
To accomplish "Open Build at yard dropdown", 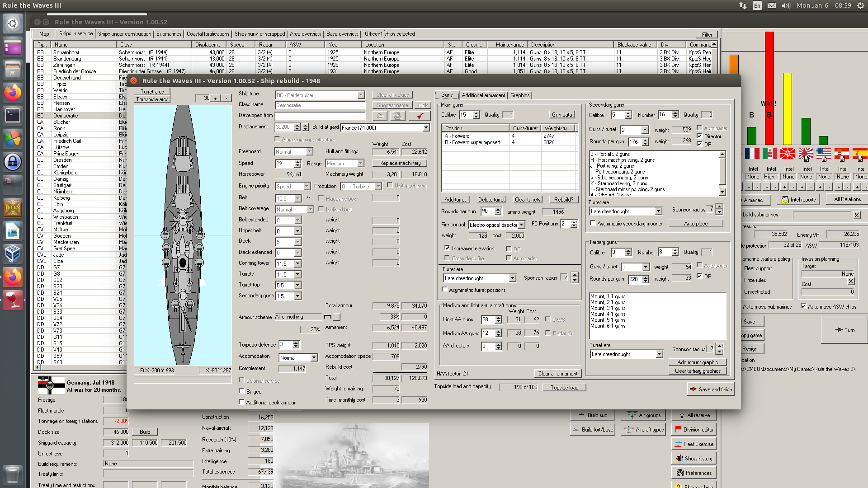I will pyautogui.click(x=426, y=128).
